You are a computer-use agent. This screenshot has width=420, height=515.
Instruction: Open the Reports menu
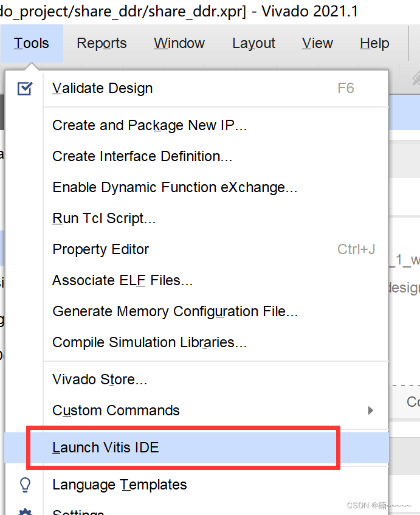102,43
